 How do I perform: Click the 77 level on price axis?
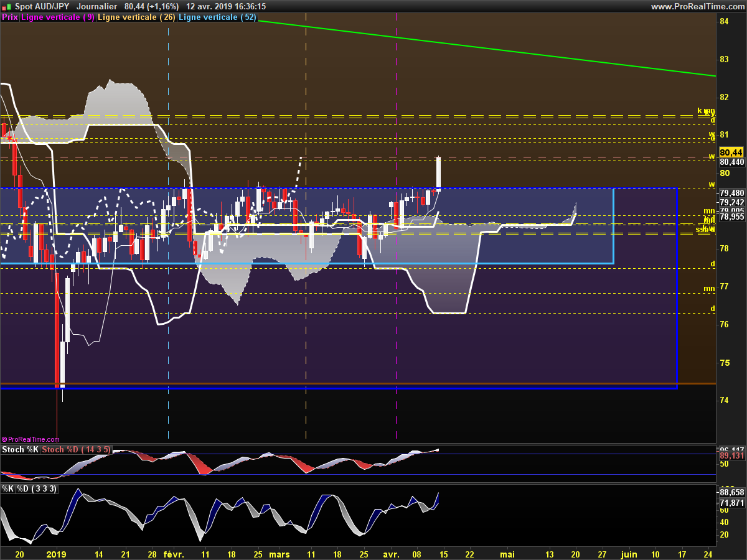click(x=724, y=286)
